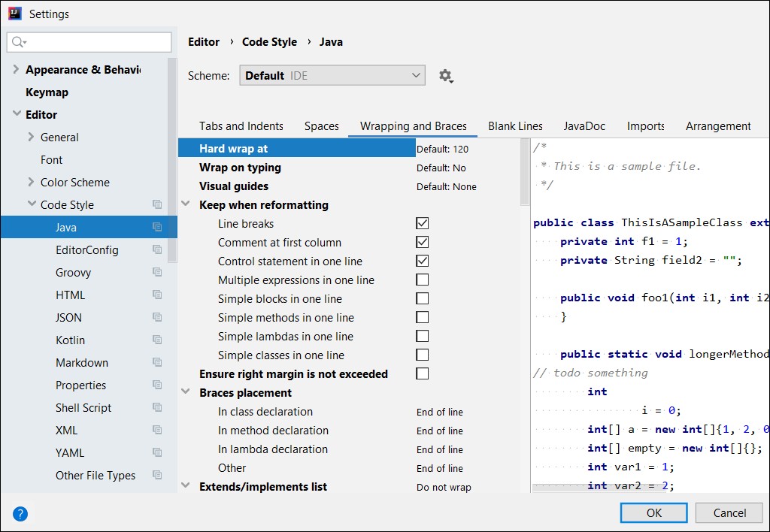Select the Kotlin code style entry

(70, 340)
